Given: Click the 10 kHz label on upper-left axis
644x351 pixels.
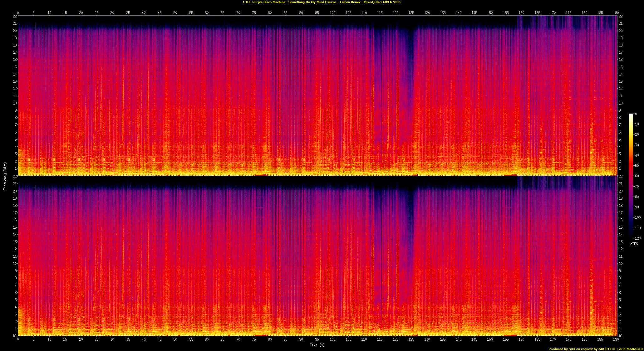Looking at the screenshot, I should (x=14, y=103).
